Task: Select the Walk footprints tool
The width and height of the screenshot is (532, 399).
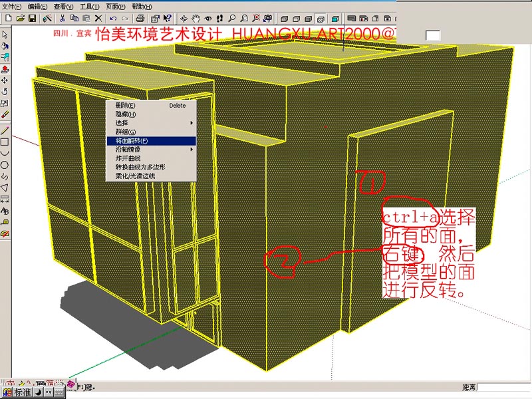Action: tap(219, 19)
